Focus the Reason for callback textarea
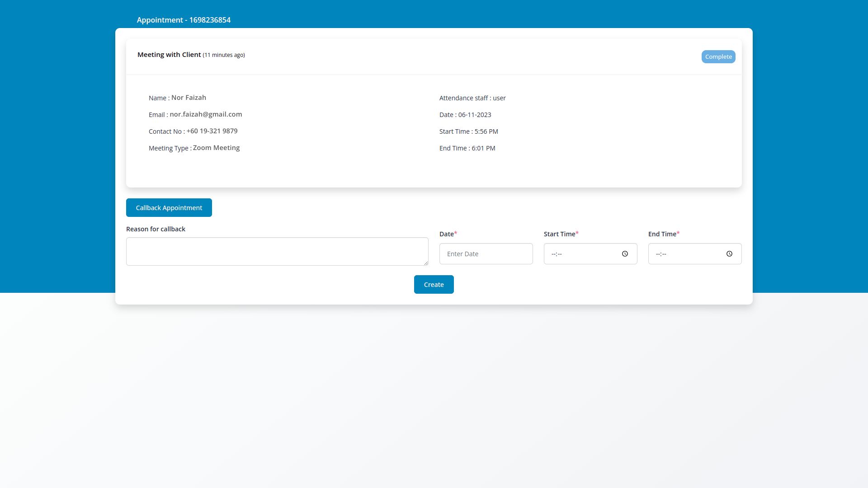The width and height of the screenshot is (868, 488). click(277, 251)
